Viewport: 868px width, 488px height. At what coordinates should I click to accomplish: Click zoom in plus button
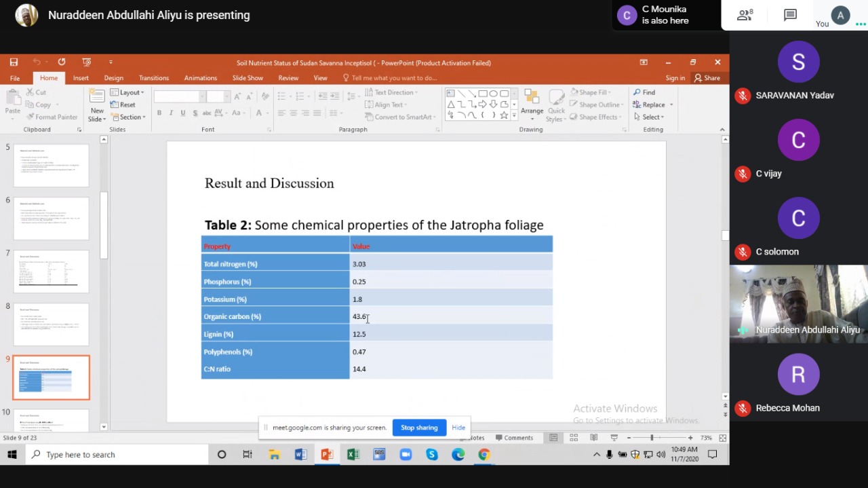point(690,438)
